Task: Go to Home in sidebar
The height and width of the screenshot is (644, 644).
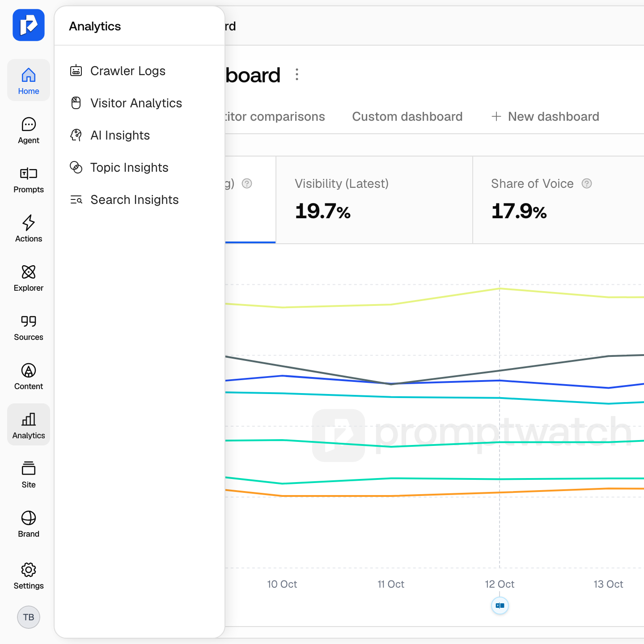Action: pyautogui.click(x=29, y=80)
